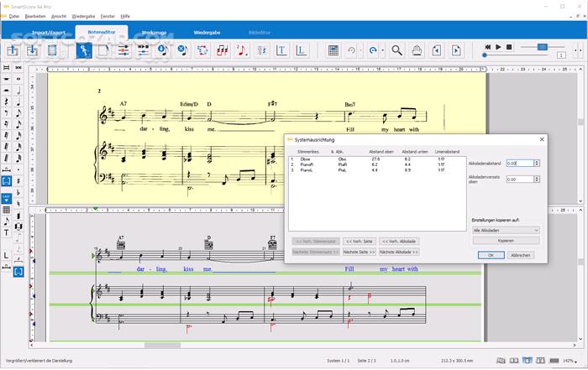Image resolution: width=588 pixels, height=370 pixels.
Task: Click the grid table icon in left palette
Action: point(7,210)
